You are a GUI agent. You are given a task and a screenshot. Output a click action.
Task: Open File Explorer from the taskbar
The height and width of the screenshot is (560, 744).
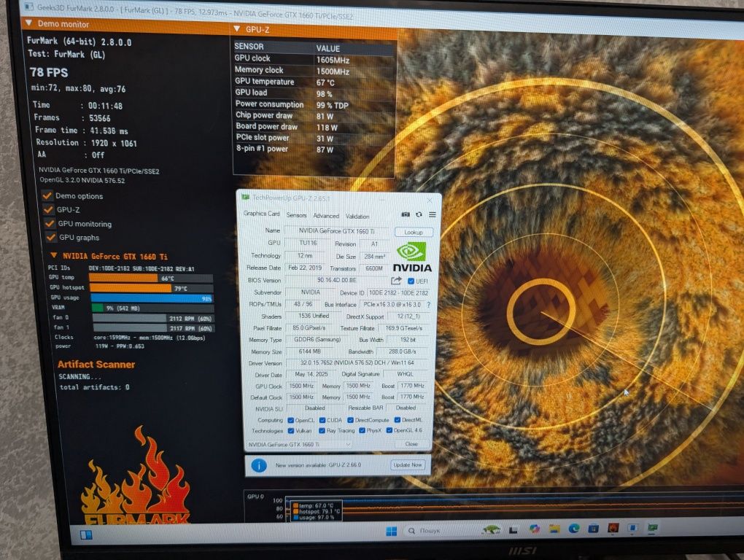(554, 528)
